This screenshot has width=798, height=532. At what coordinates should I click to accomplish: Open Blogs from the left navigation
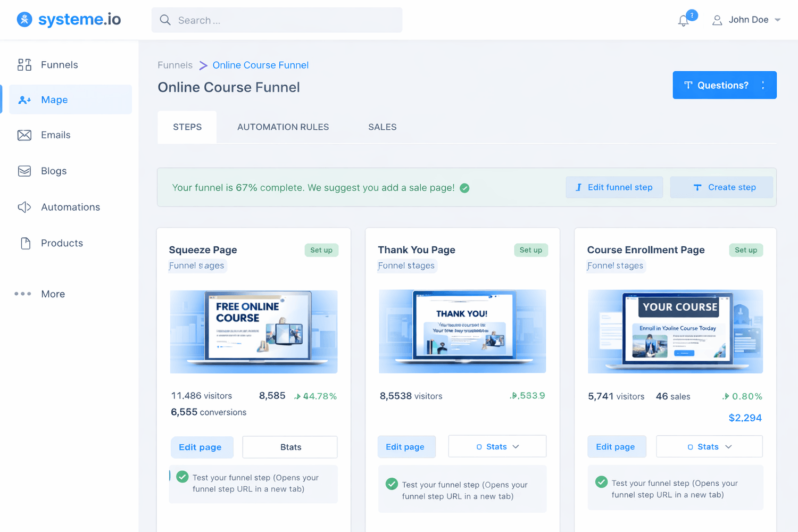[x=53, y=171]
